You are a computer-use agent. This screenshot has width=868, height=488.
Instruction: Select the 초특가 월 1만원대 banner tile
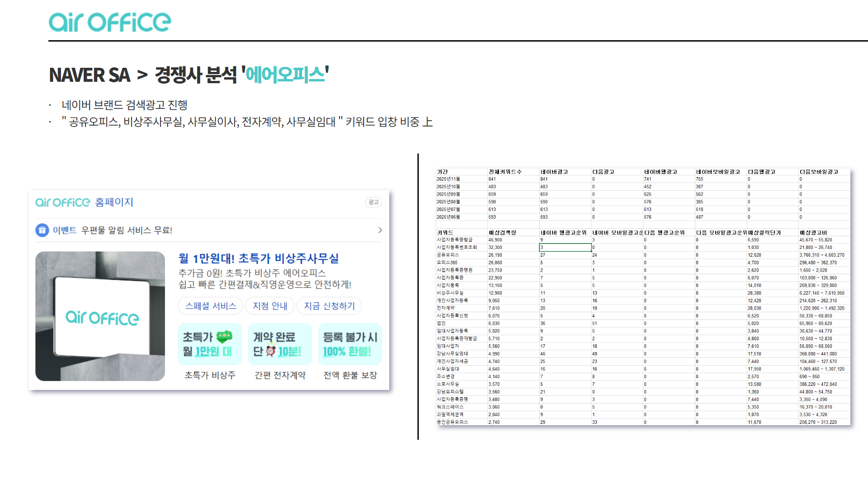pos(210,344)
